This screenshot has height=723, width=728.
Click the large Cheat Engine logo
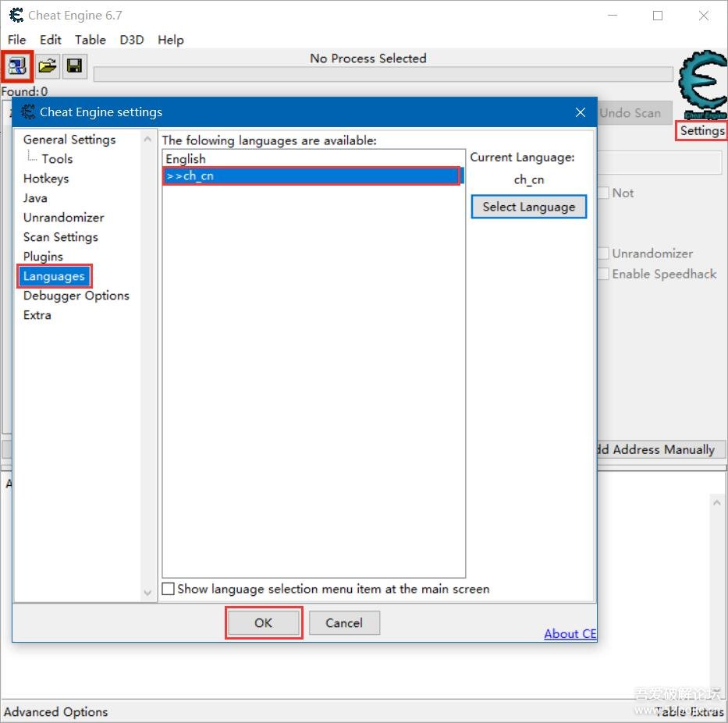point(703,84)
